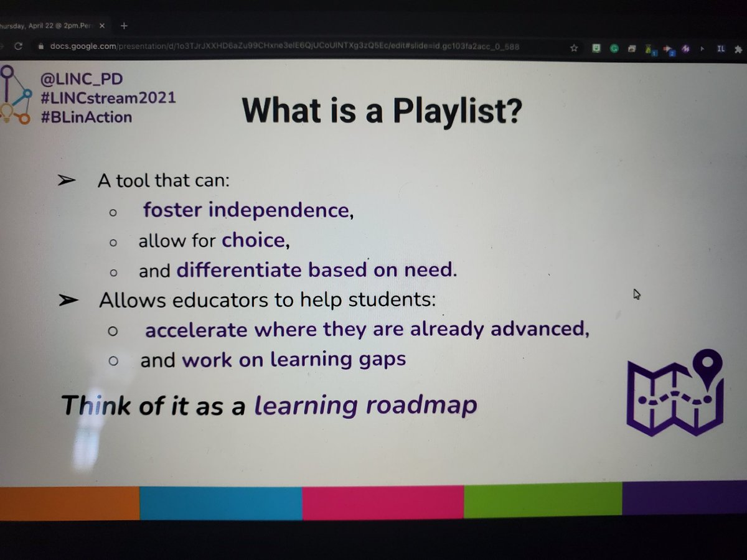Click the small gray arrow extension icon
This screenshot has height=560, width=747.
click(x=703, y=48)
